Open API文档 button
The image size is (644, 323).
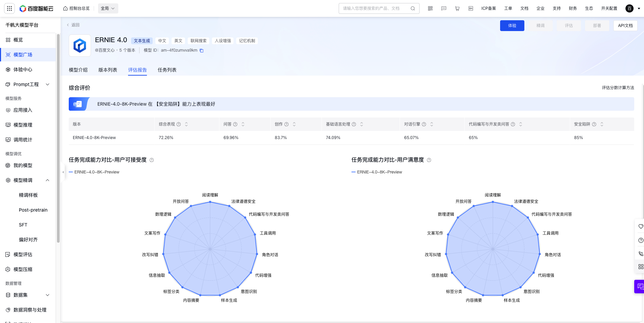click(x=625, y=26)
